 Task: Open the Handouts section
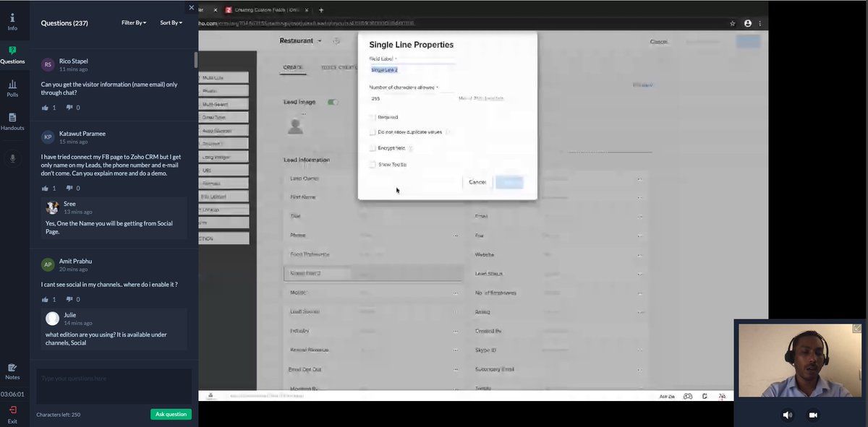pos(12,121)
